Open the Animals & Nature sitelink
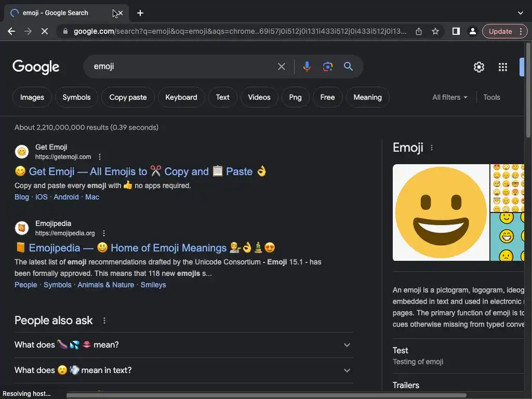Viewport: 532px width, 399px height. pos(106,285)
